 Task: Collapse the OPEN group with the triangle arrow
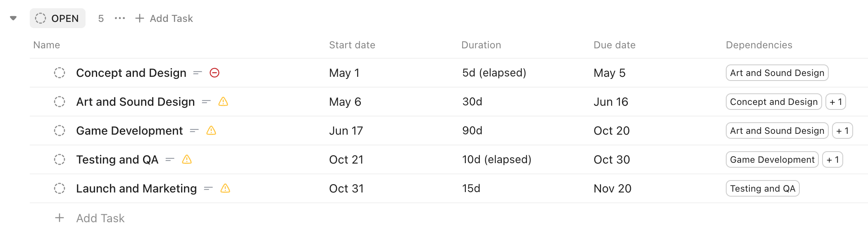click(13, 18)
